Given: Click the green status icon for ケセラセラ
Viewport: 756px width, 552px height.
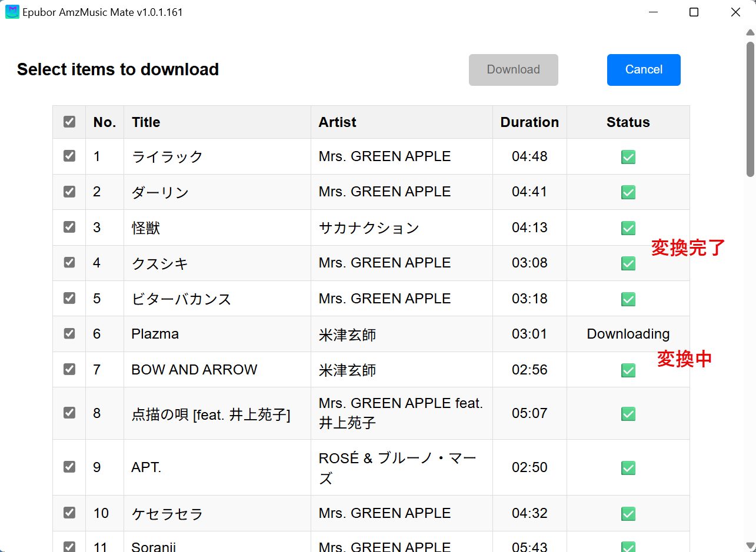Looking at the screenshot, I should point(628,514).
